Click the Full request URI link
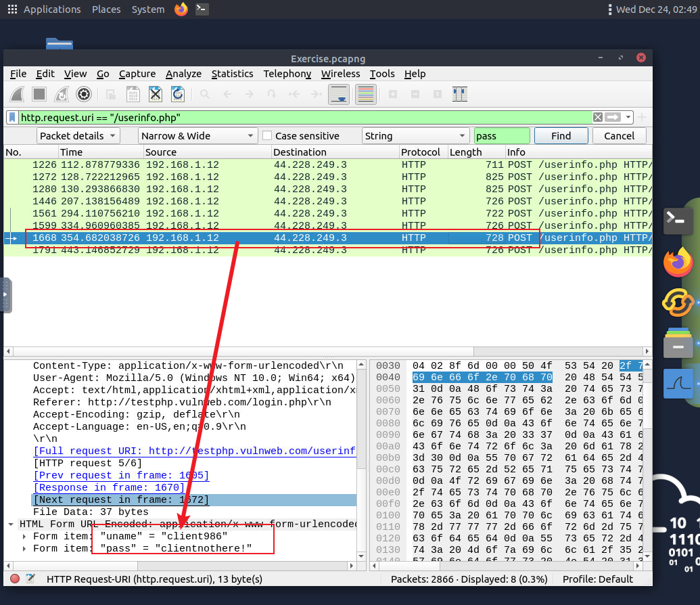 pyautogui.click(x=194, y=451)
